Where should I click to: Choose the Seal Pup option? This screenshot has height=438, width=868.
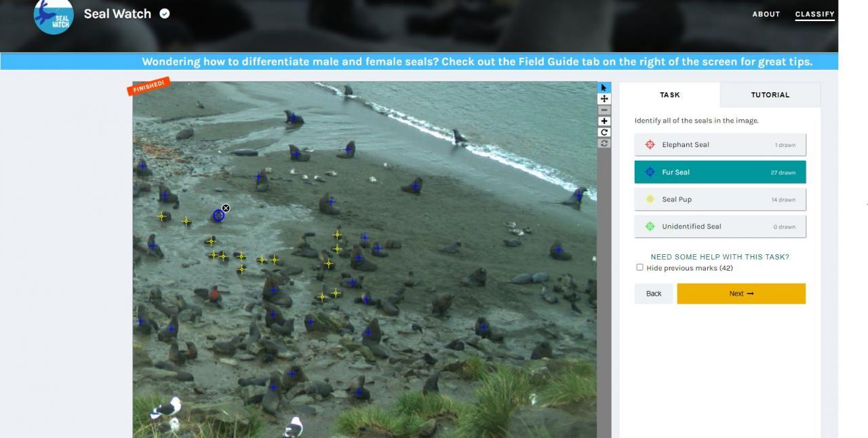click(x=720, y=199)
